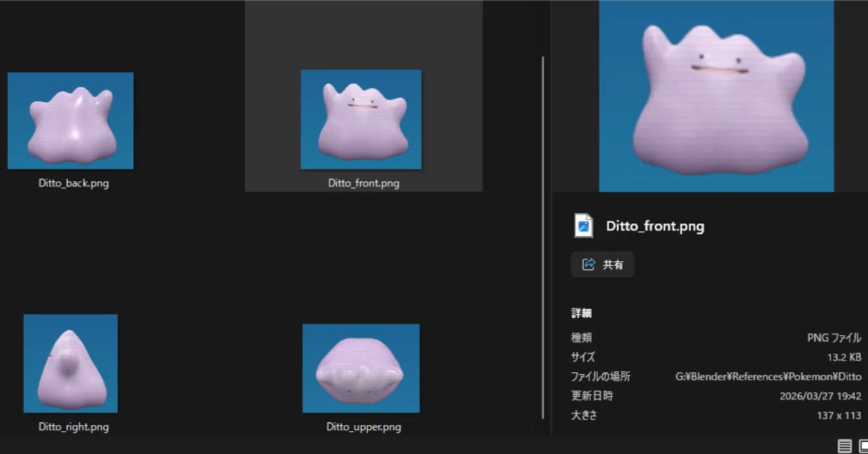Switch to large thumbnails view icon

[x=863, y=446]
